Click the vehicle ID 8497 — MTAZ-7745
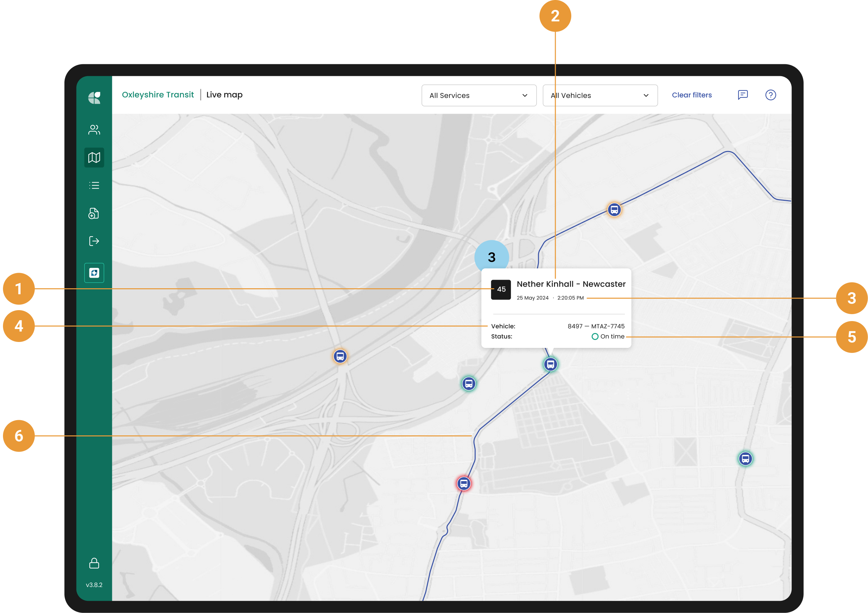The image size is (868, 613). pyautogui.click(x=596, y=326)
